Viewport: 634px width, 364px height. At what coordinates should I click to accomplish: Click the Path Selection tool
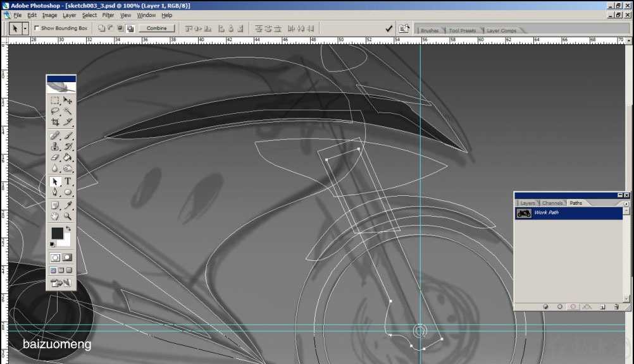[55, 182]
